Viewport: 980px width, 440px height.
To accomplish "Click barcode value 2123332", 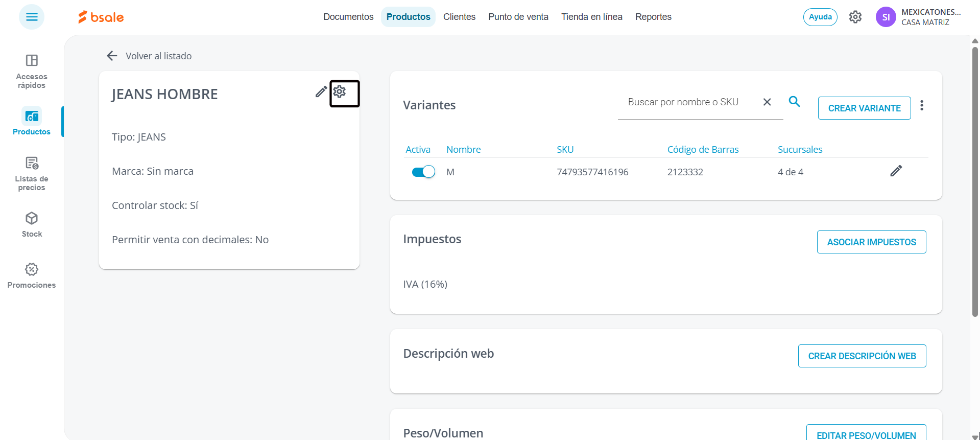I will click(685, 172).
